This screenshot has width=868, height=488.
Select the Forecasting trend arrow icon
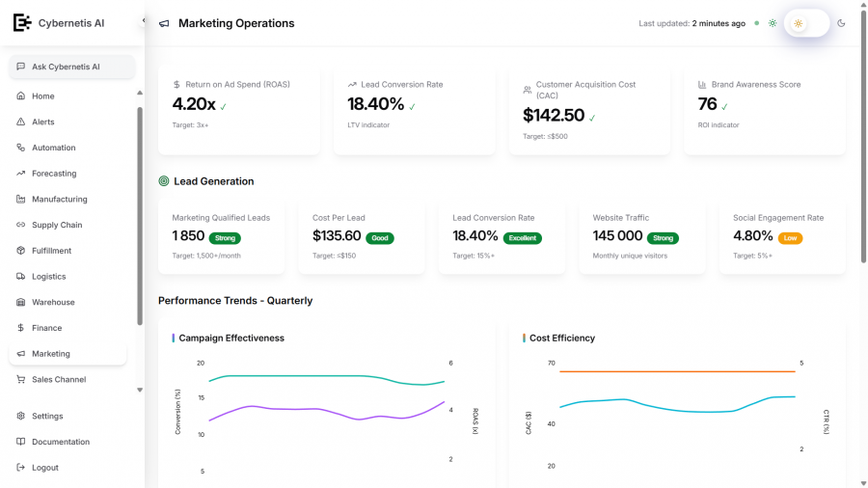coord(21,174)
